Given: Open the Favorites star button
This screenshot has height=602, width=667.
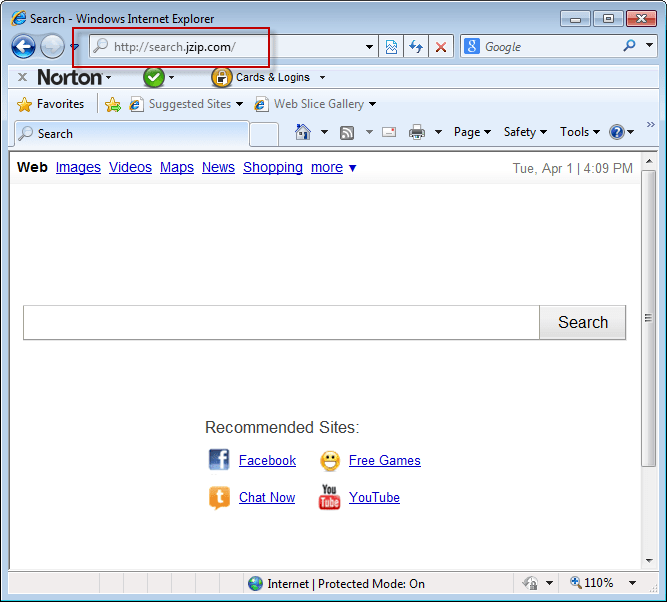Looking at the screenshot, I should click(50, 104).
